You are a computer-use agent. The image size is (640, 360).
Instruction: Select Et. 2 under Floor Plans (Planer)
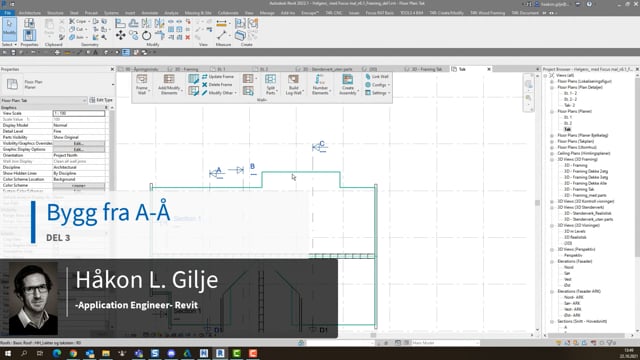(x=568, y=123)
